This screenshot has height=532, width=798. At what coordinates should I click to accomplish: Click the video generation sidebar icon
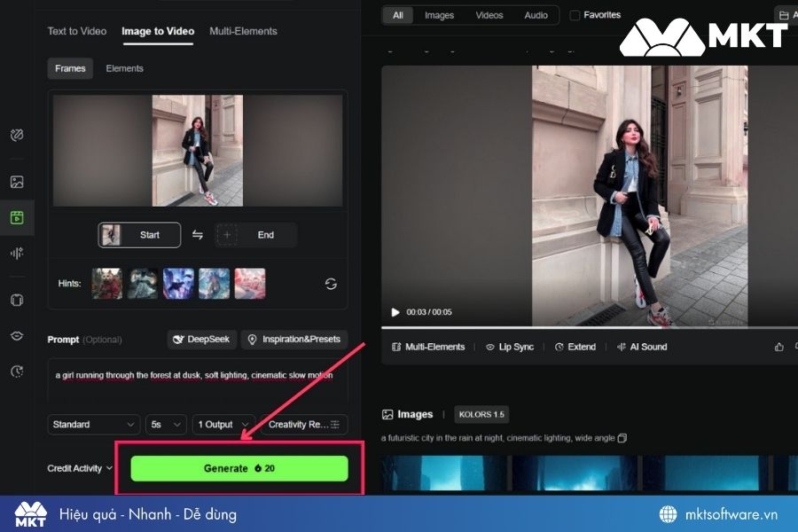(17, 217)
